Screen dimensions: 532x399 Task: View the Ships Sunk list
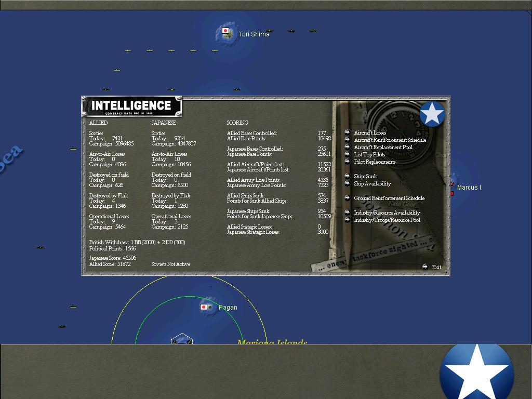(x=365, y=176)
